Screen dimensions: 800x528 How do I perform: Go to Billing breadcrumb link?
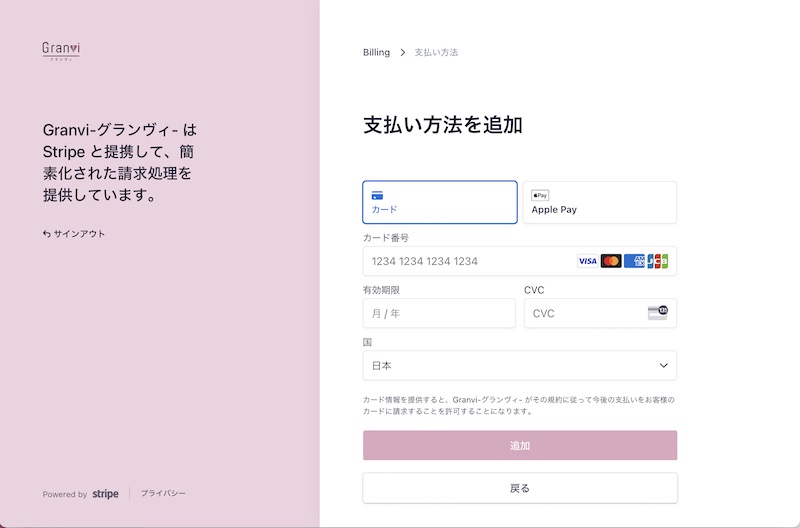point(377,53)
